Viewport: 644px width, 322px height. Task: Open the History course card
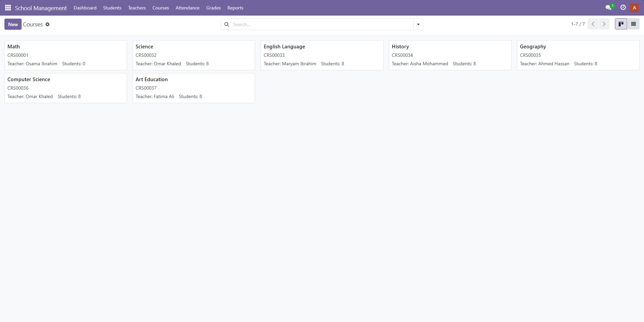(x=450, y=55)
